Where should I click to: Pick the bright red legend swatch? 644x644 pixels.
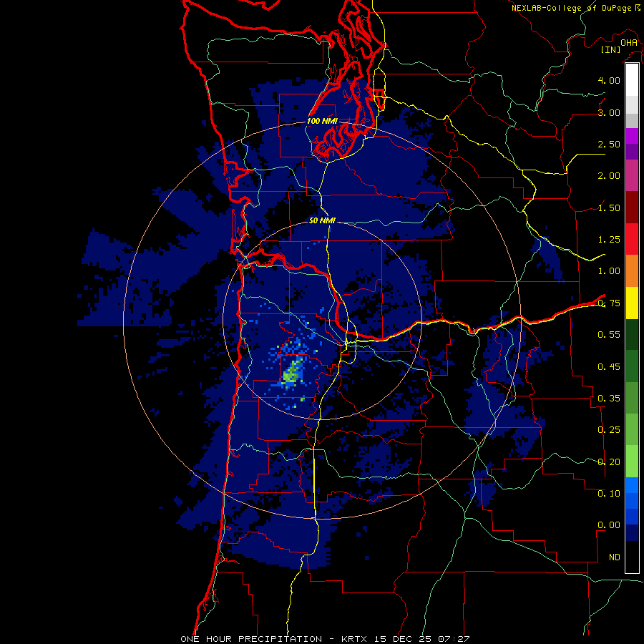(632, 239)
